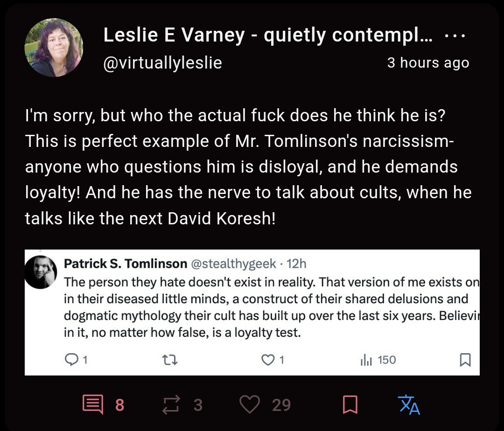Open the attached tweet screenshot image

point(252,312)
